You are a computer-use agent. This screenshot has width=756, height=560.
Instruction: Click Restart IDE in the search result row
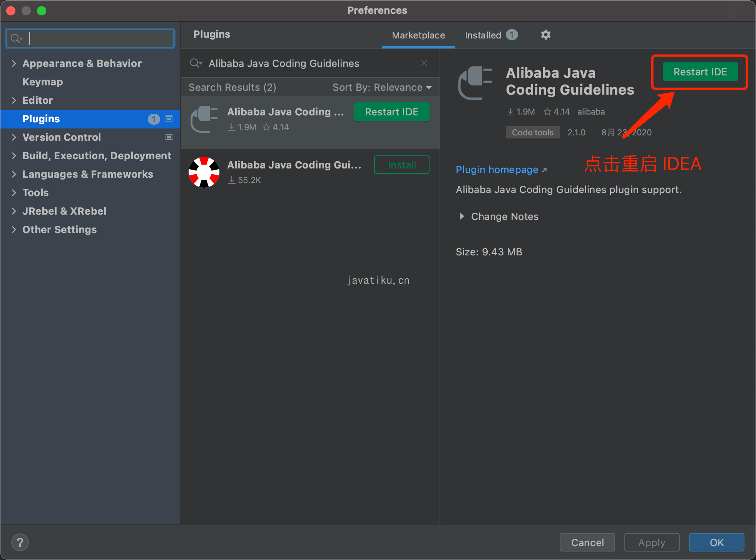pos(391,112)
